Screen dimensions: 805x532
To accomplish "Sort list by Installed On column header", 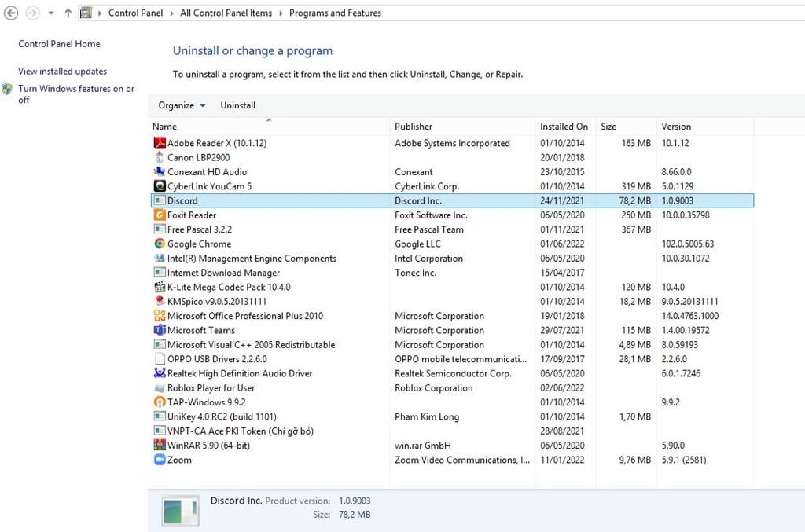I will click(x=566, y=127).
